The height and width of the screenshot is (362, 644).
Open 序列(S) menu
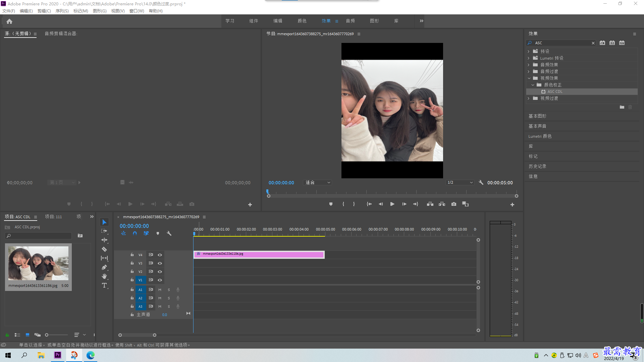click(62, 11)
